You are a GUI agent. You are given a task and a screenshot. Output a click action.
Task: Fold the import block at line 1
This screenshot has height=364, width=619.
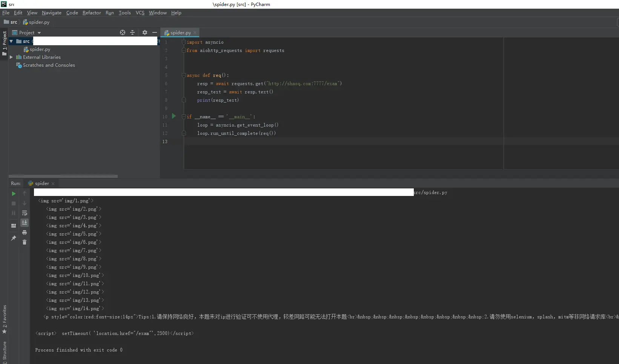coord(184,42)
